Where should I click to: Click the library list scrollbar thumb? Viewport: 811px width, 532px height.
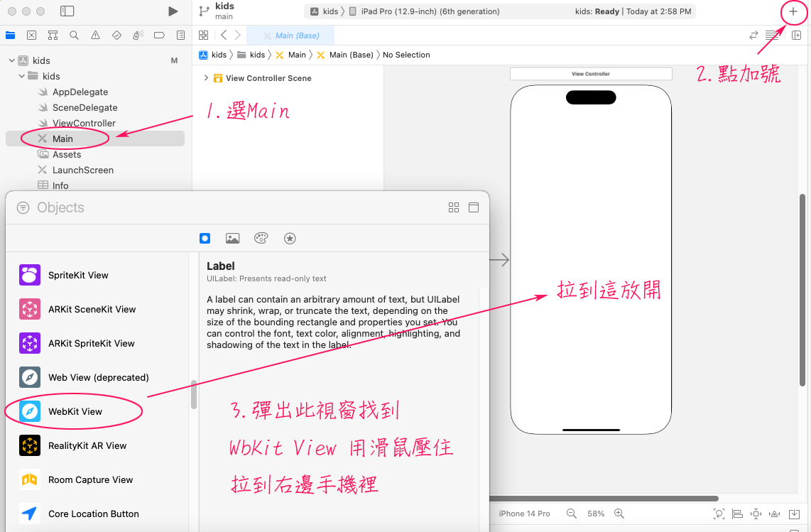[x=194, y=394]
